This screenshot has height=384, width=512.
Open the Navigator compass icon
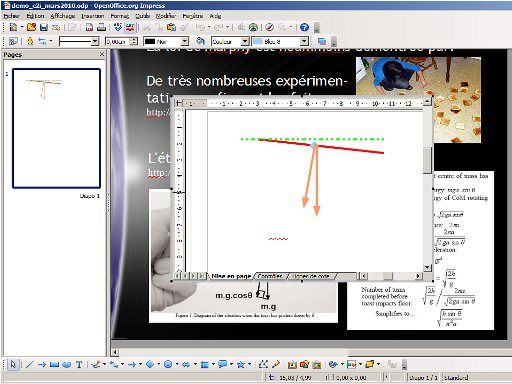(269, 27)
